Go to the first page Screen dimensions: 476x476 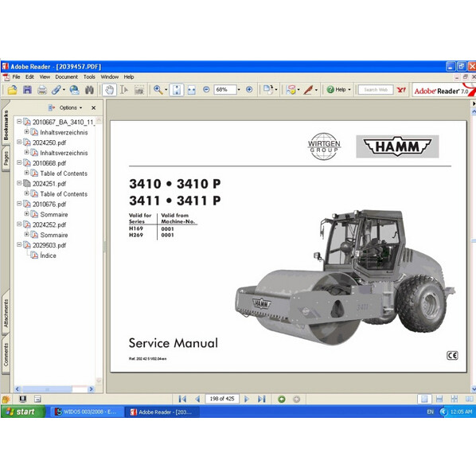(182, 399)
